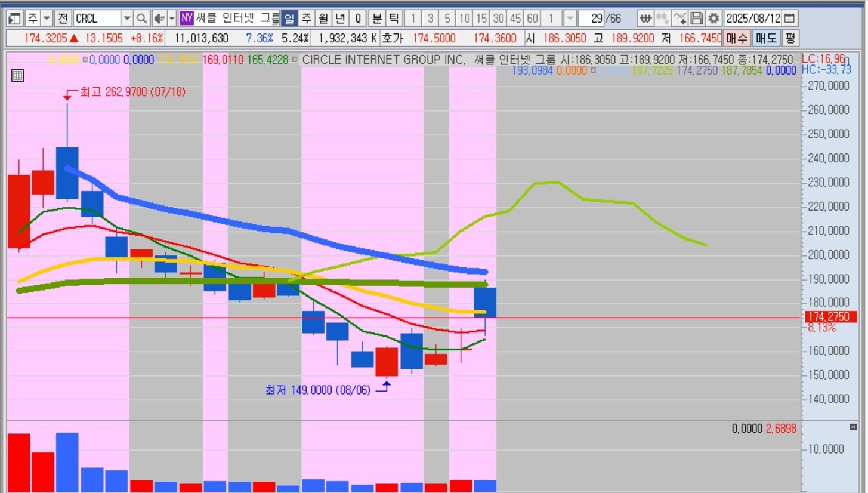This screenshot has height=493, width=868.
Task: Click the 매도 sell button
Action: 765,39
